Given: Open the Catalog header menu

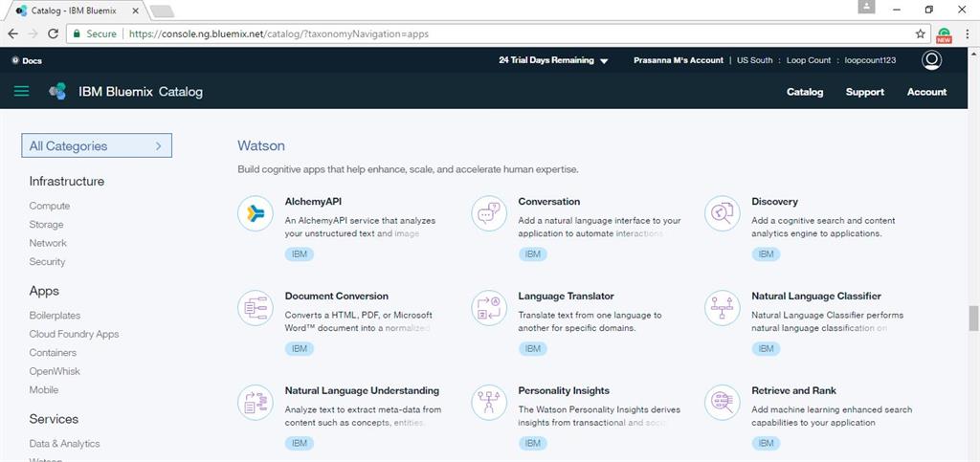Looking at the screenshot, I should [804, 92].
